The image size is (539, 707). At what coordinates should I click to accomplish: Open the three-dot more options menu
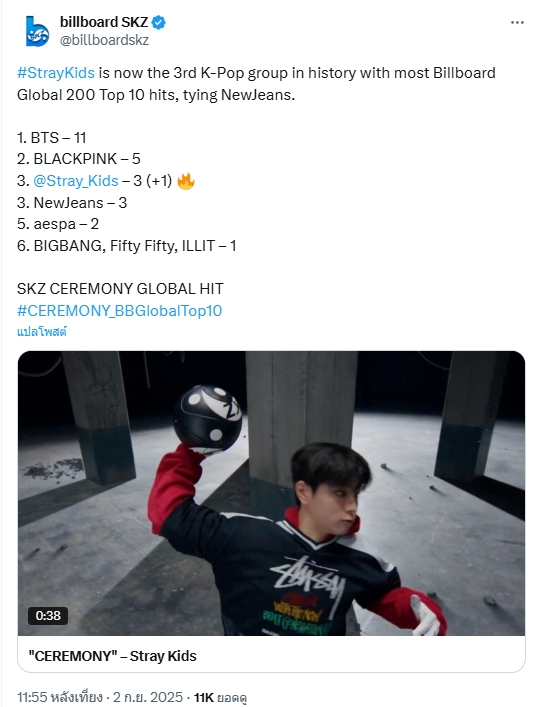click(517, 23)
